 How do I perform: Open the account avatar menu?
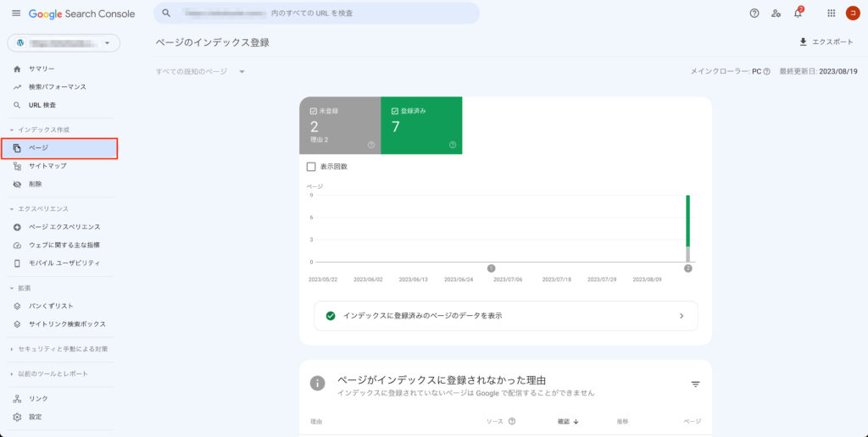point(853,14)
